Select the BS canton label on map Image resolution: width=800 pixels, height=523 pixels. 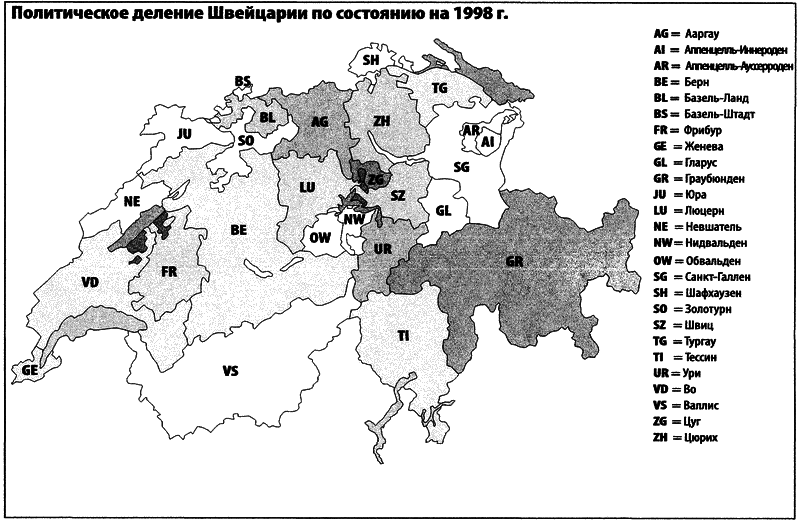pyautogui.click(x=243, y=81)
